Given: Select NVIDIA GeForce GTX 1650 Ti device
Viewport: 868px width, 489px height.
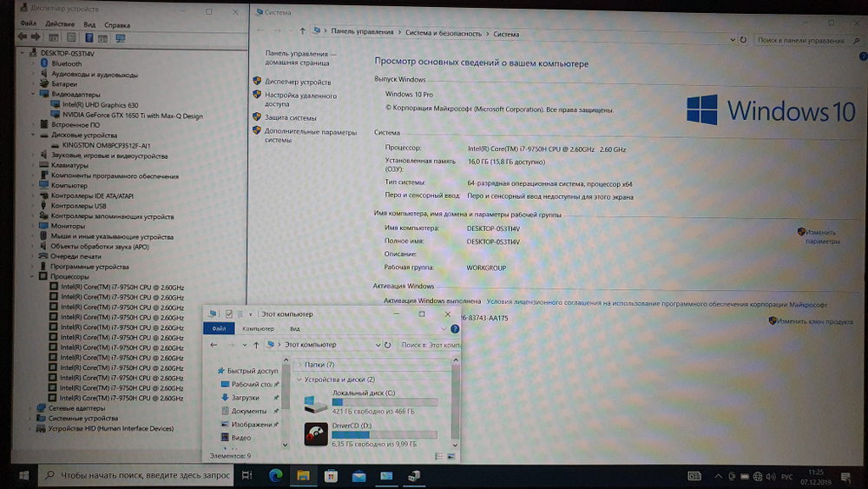Looking at the screenshot, I should click(132, 116).
